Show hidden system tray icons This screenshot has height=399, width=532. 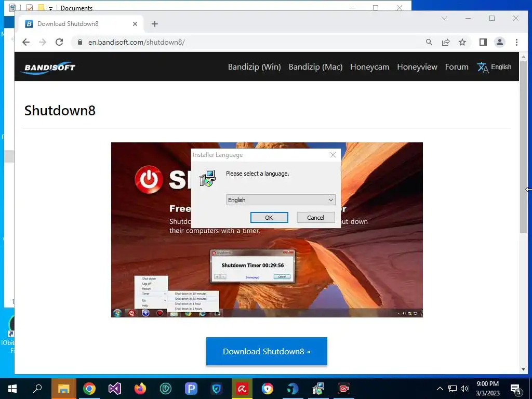pos(440,389)
